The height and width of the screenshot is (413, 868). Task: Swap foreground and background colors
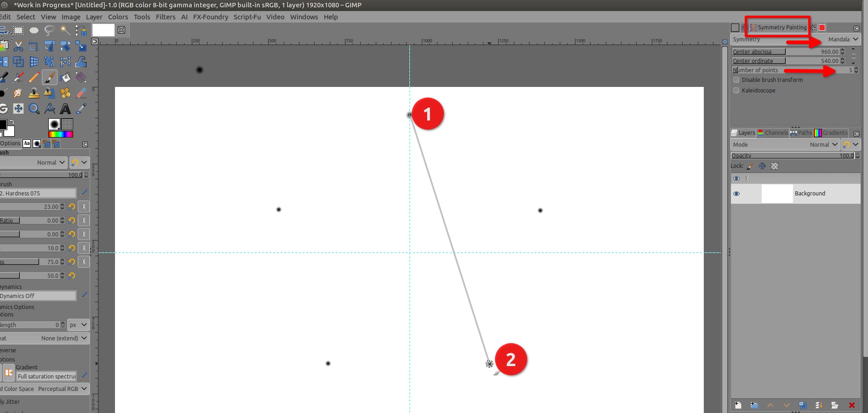11,123
